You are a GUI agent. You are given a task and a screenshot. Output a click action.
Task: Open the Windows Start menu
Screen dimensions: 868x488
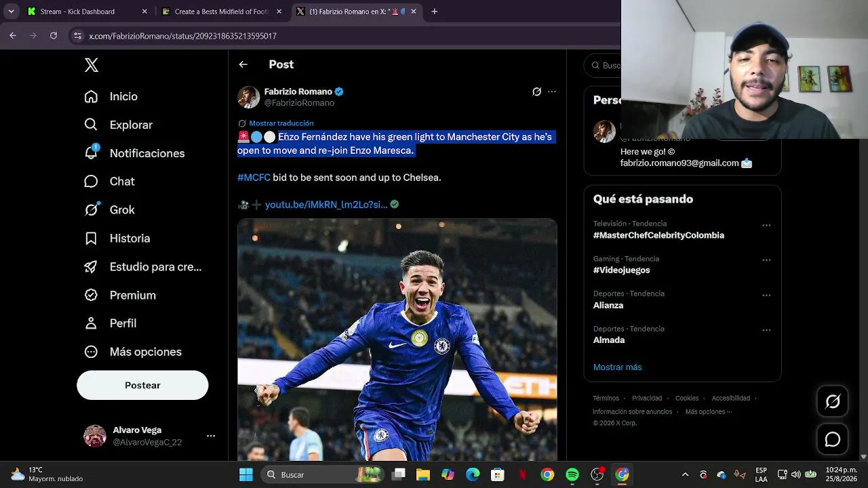tap(246, 474)
